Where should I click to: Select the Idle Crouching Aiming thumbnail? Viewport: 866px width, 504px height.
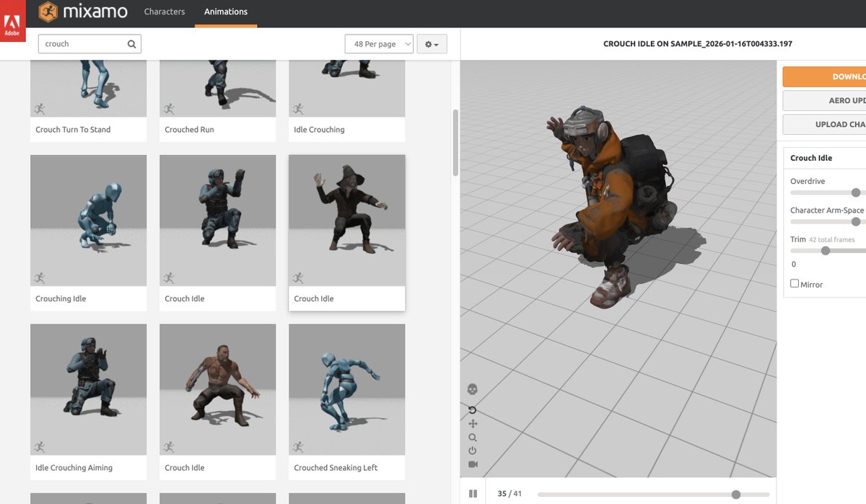[88, 389]
